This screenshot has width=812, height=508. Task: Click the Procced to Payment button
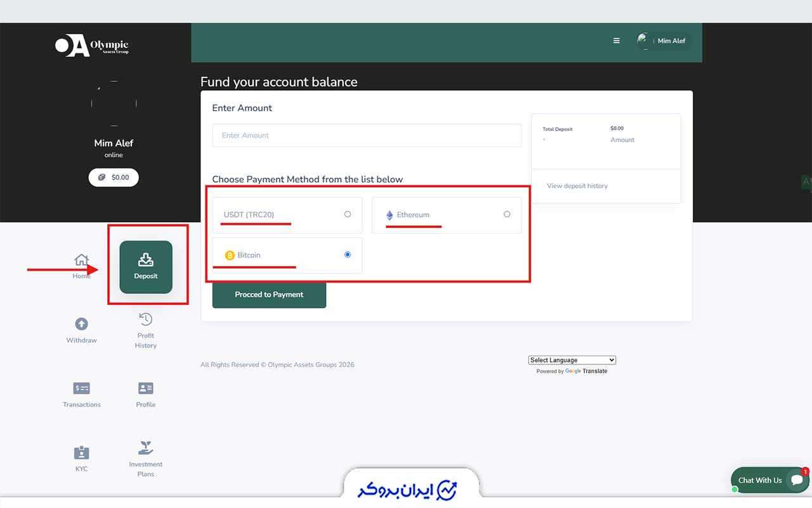[269, 295]
